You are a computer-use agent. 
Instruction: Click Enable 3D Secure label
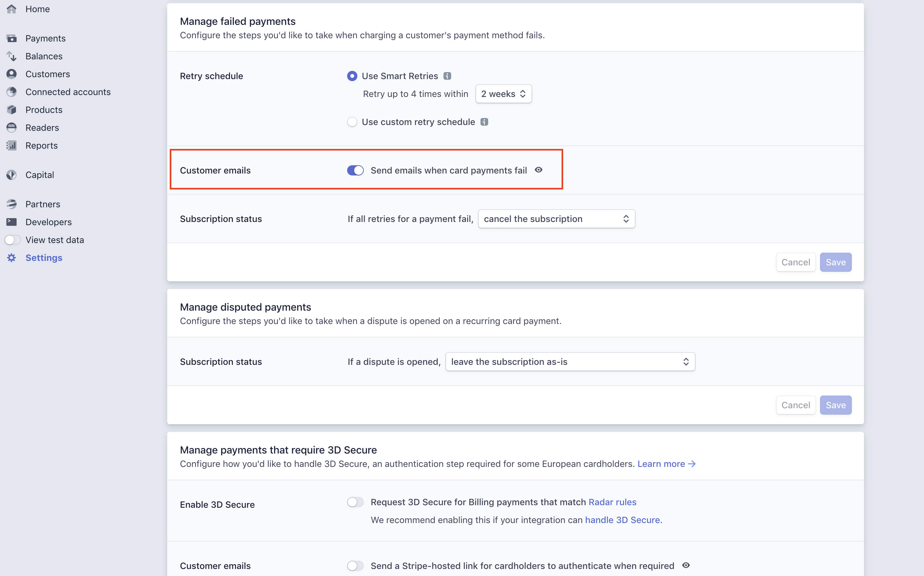click(x=217, y=505)
